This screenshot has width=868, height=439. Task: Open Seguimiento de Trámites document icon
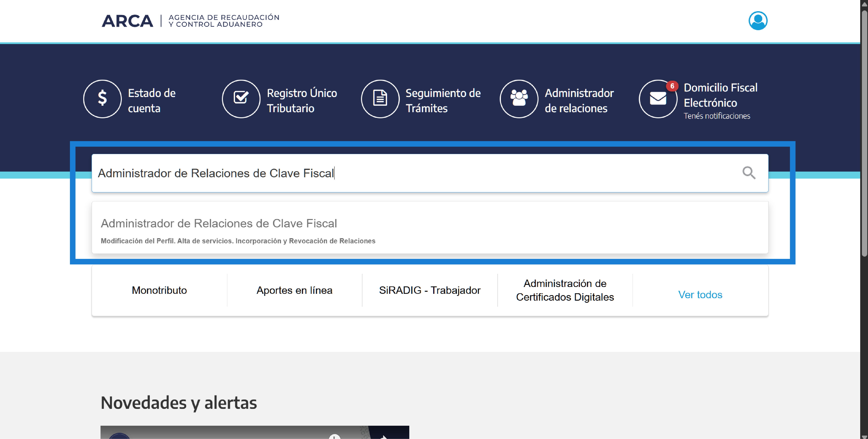click(380, 99)
